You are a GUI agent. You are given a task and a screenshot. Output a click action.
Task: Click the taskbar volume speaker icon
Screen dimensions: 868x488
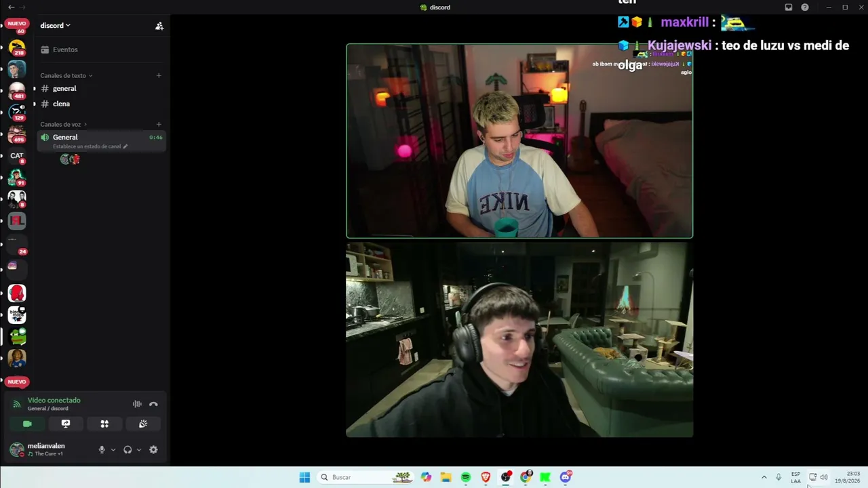click(x=824, y=477)
